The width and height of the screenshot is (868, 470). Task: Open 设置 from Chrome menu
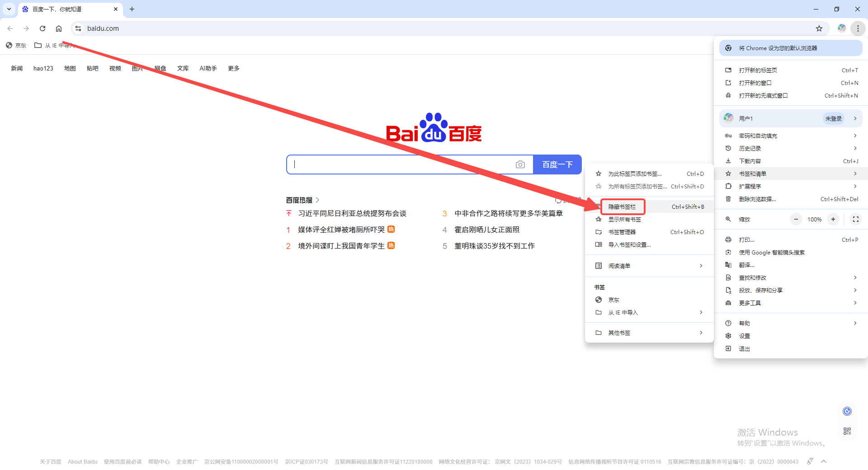[x=791, y=336]
